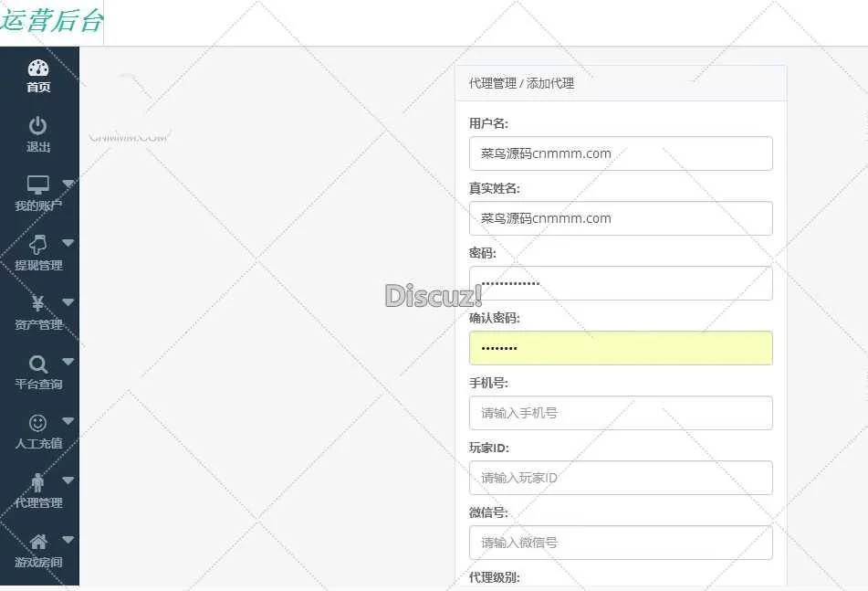Click the monitor icon for 我的账户
The width and height of the screenshot is (868, 591).
tap(38, 185)
